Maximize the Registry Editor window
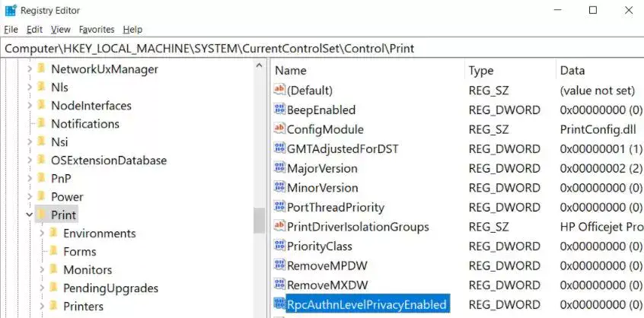Viewport: 644px width, 318px height. pos(593,10)
